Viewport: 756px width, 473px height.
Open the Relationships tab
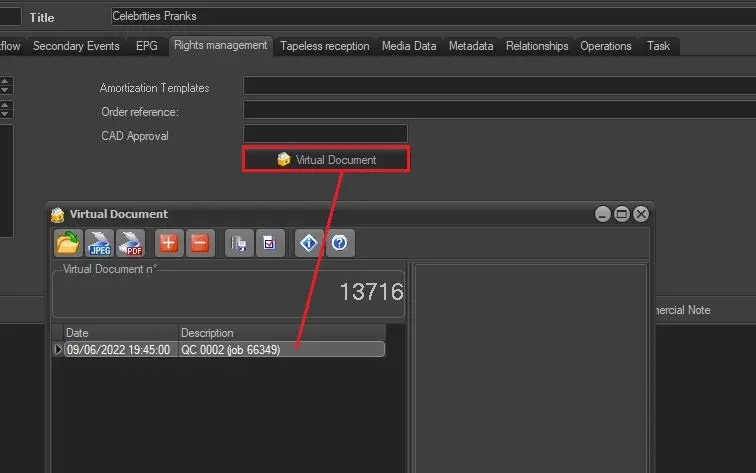[537, 46]
